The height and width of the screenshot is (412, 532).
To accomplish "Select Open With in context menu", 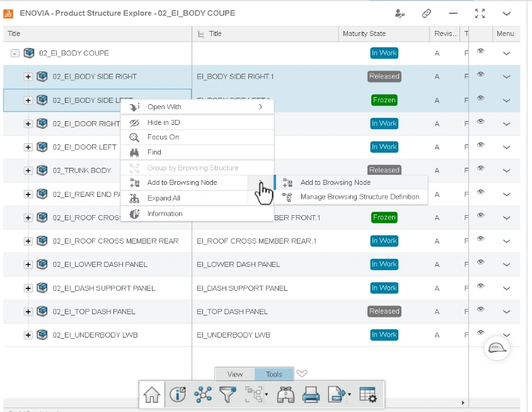I will click(197, 107).
